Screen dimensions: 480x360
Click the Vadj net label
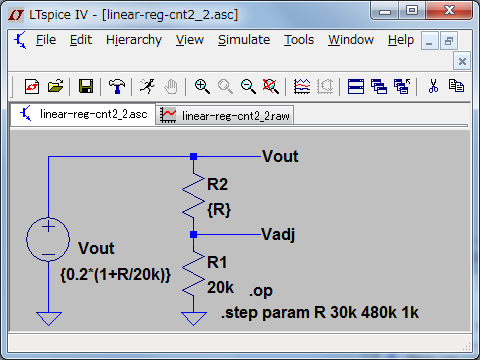pyautogui.click(x=278, y=235)
